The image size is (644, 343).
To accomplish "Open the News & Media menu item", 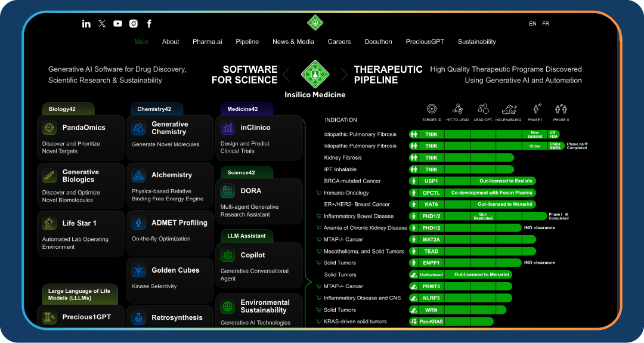I will point(293,42).
